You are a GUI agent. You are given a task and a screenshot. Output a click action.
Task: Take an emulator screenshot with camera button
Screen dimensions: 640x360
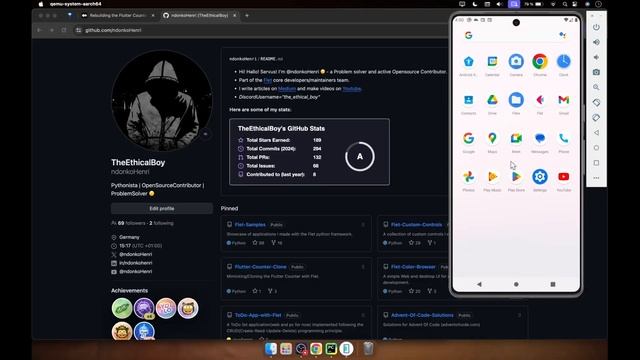point(596,72)
